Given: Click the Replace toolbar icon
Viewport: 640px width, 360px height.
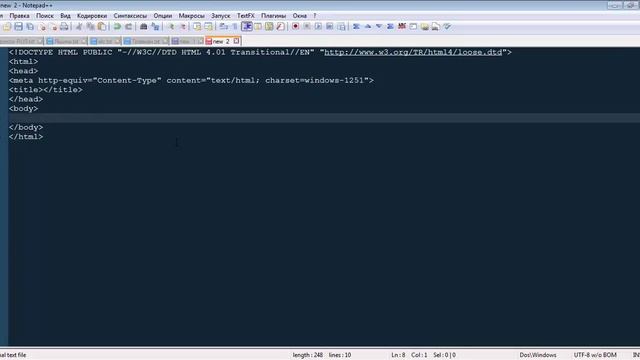Looking at the screenshot, I should (x=155, y=27).
